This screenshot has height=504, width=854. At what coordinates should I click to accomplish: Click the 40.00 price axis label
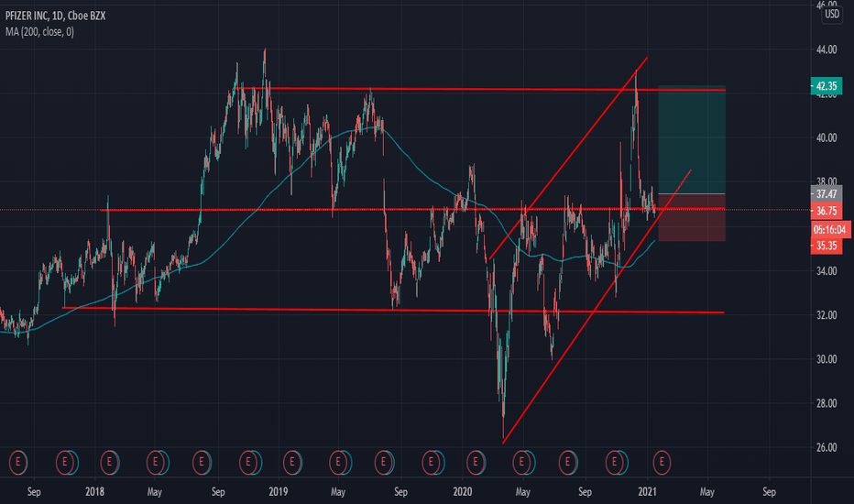827,137
